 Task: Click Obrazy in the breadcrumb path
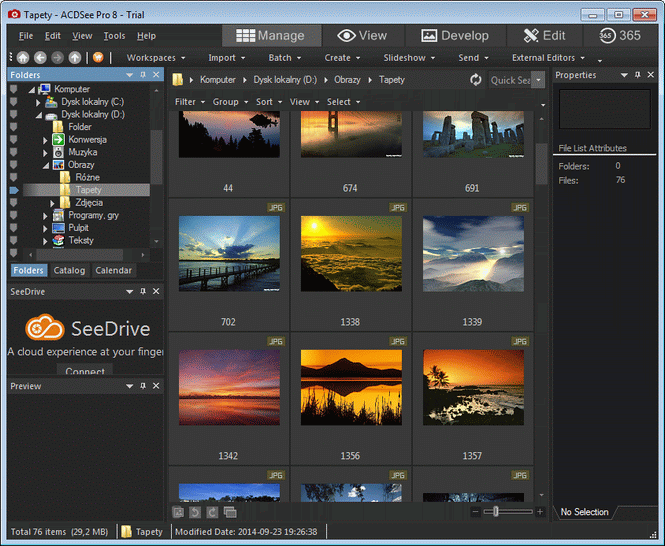pos(347,80)
